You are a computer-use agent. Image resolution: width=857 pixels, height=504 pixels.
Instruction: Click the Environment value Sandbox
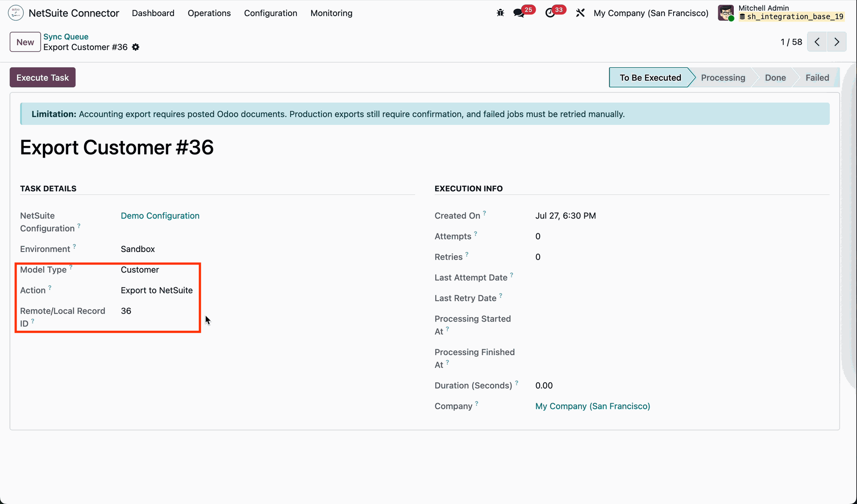click(x=138, y=249)
